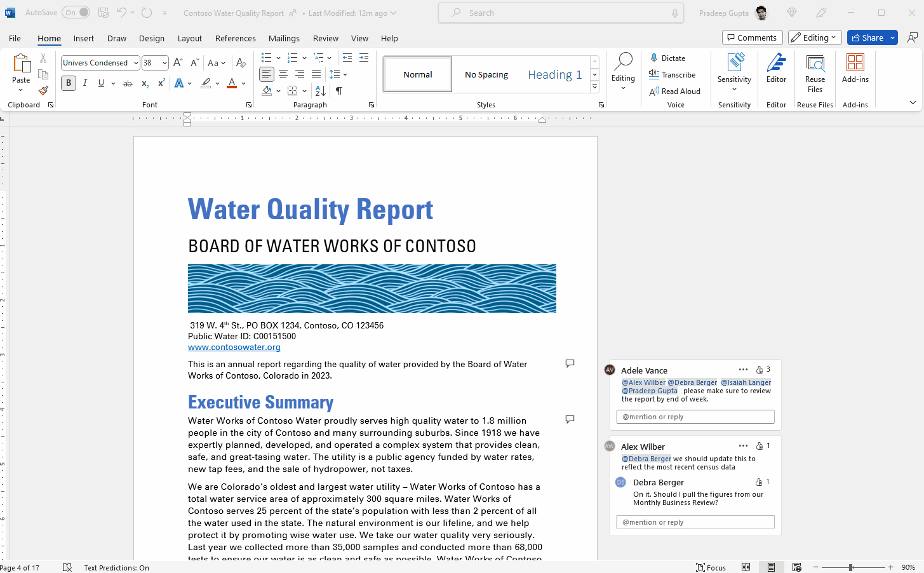Adjust the zoom slider in status bar

tap(851, 567)
